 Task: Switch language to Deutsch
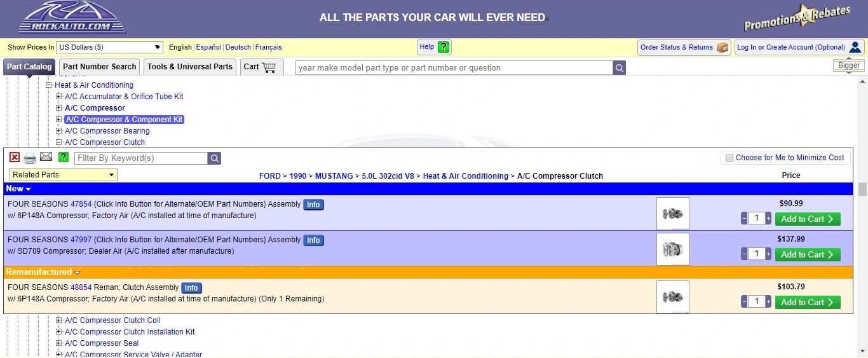(x=238, y=47)
